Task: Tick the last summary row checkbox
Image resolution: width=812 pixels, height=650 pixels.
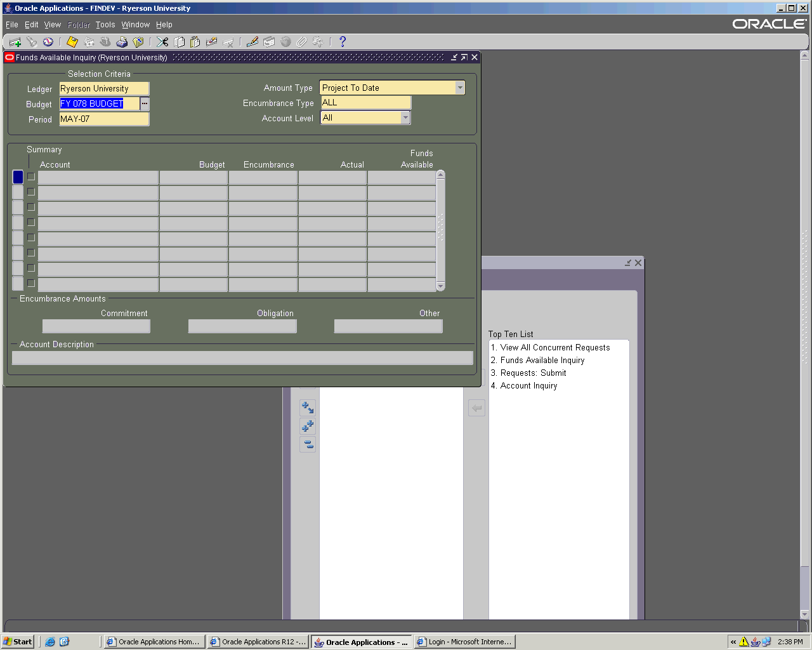Action: tap(31, 284)
